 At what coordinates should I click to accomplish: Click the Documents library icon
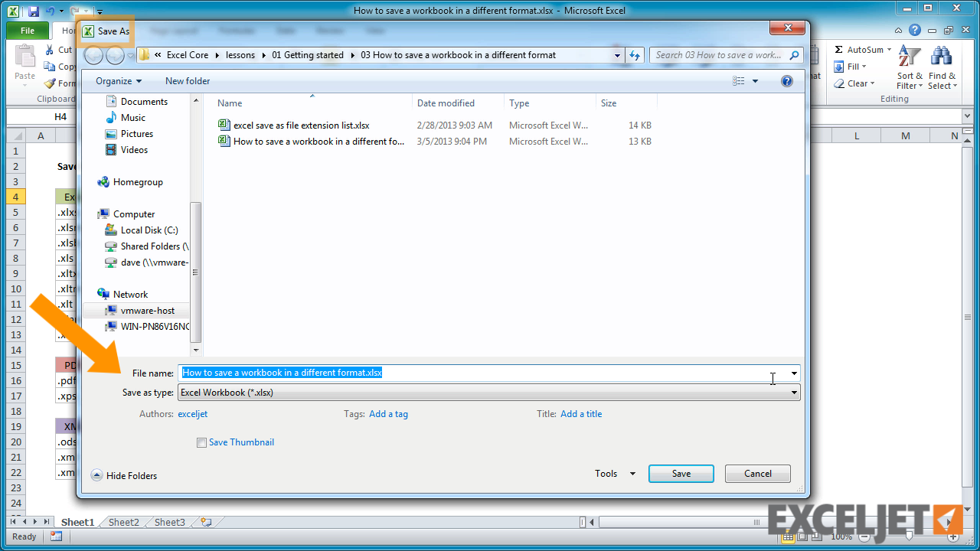tap(112, 102)
